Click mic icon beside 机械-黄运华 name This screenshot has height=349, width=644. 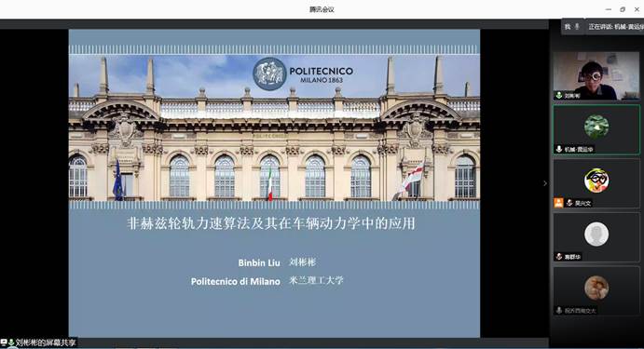559,149
